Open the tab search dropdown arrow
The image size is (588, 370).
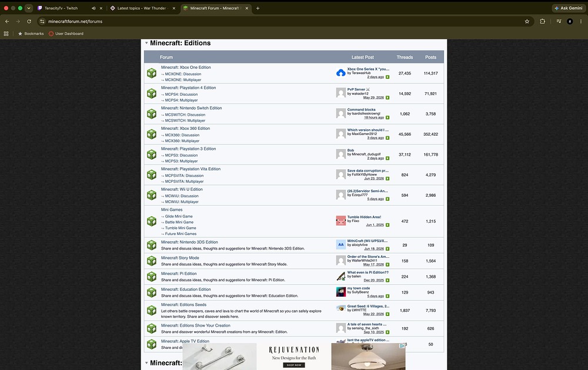click(x=28, y=8)
